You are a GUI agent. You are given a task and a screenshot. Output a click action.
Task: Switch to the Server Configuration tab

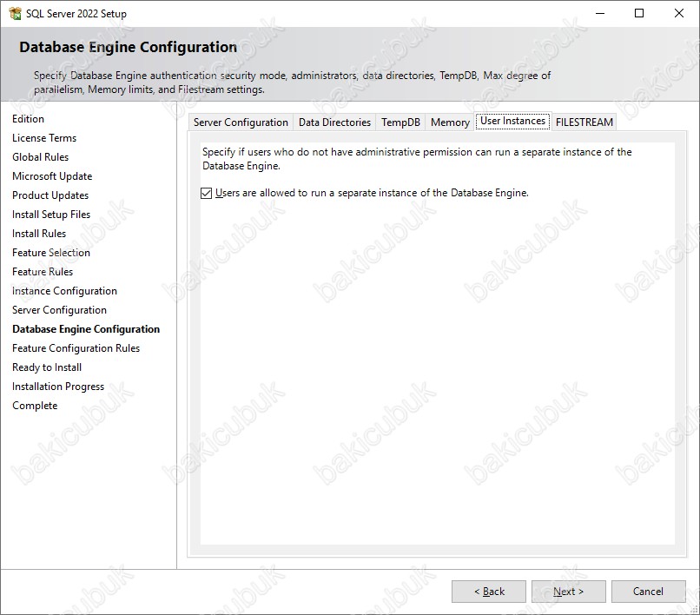coord(241,122)
